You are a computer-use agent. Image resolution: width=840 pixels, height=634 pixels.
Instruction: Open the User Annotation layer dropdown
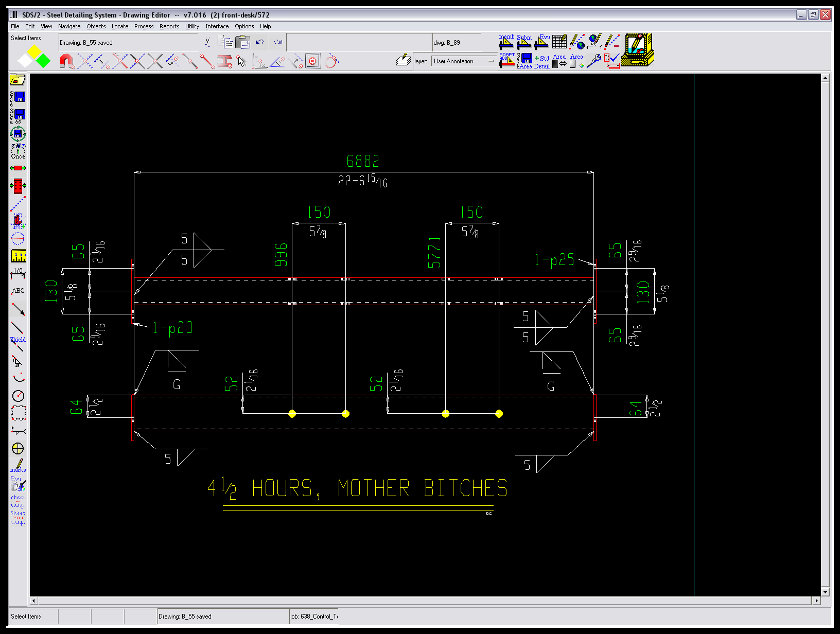(464, 61)
